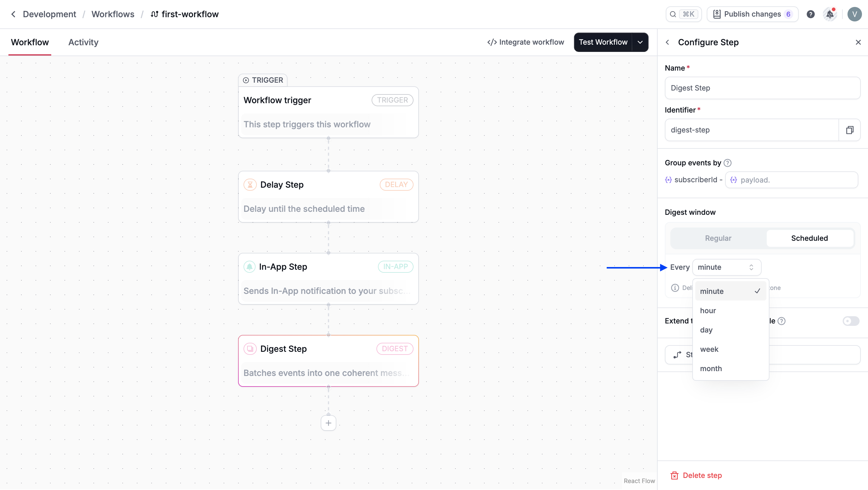Click the user avatar in top right
The image size is (868, 490).
854,14
